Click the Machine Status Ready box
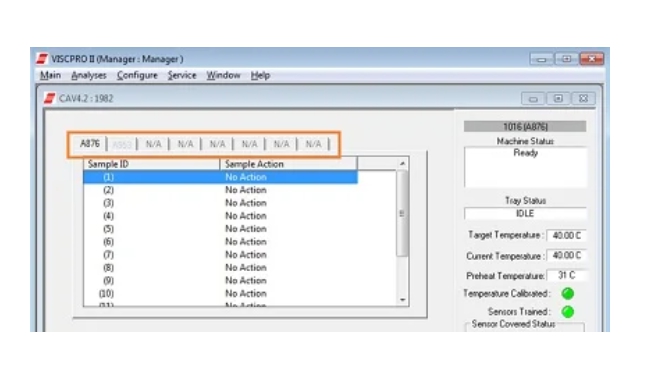 point(525,167)
